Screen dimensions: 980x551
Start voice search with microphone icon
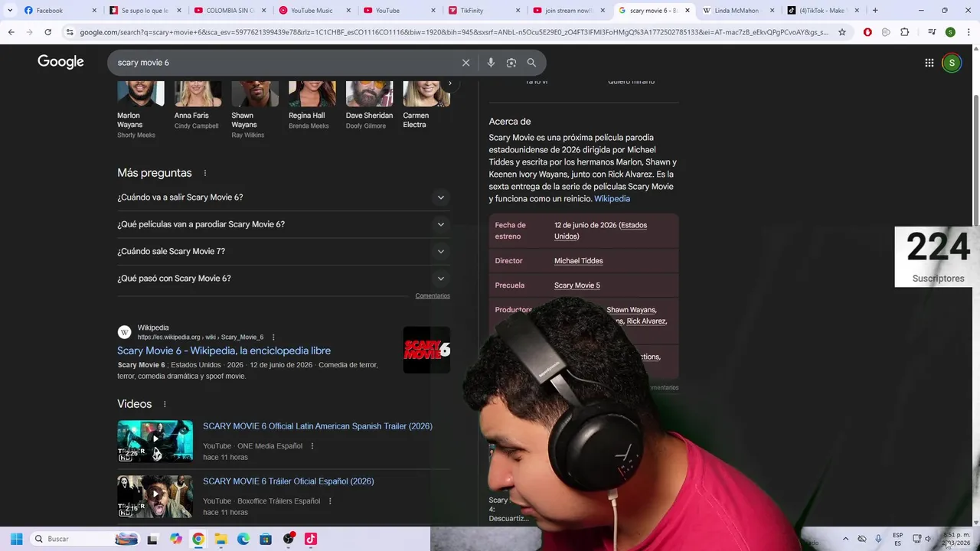(491, 63)
